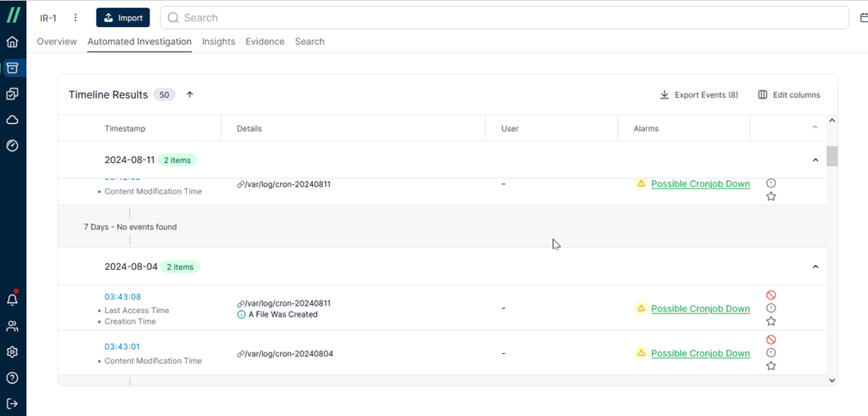Screen dimensions: 868x416
Task: Toggle timeline sort order arrow
Action: tap(190, 95)
